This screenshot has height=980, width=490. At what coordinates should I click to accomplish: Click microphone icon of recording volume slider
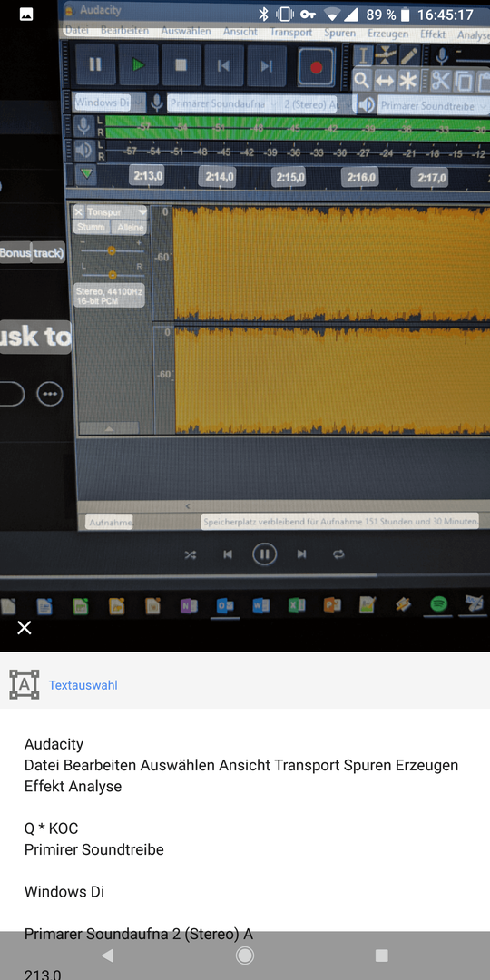click(x=442, y=56)
